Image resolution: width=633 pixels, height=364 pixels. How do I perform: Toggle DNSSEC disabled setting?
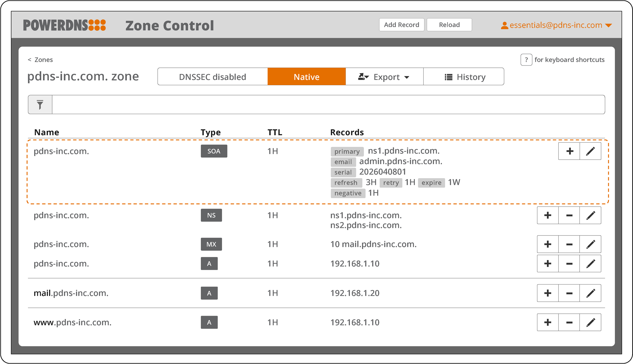click(212, 77)
